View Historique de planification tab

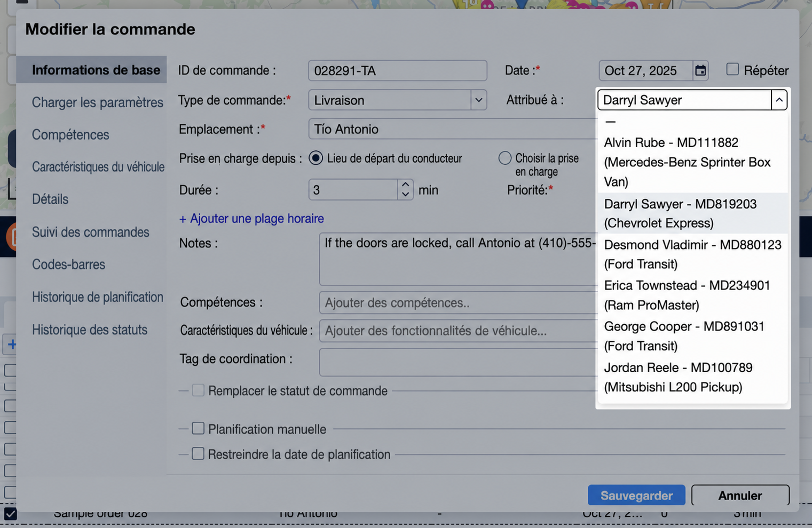coord(97,297)
